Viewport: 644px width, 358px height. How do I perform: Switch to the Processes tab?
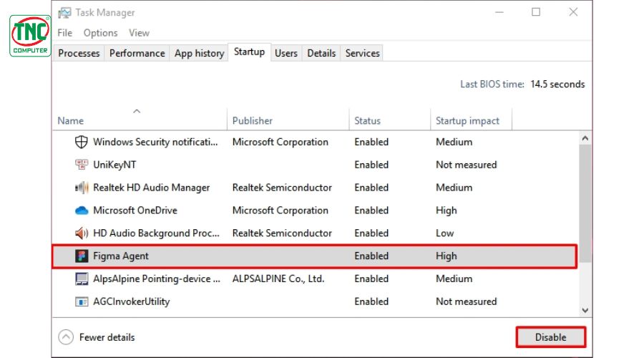(x=79, y=53)
